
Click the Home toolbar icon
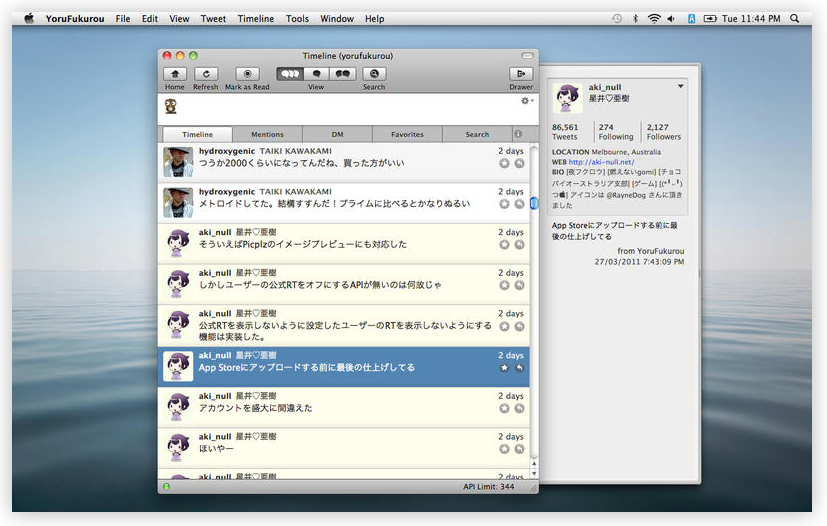175,74
